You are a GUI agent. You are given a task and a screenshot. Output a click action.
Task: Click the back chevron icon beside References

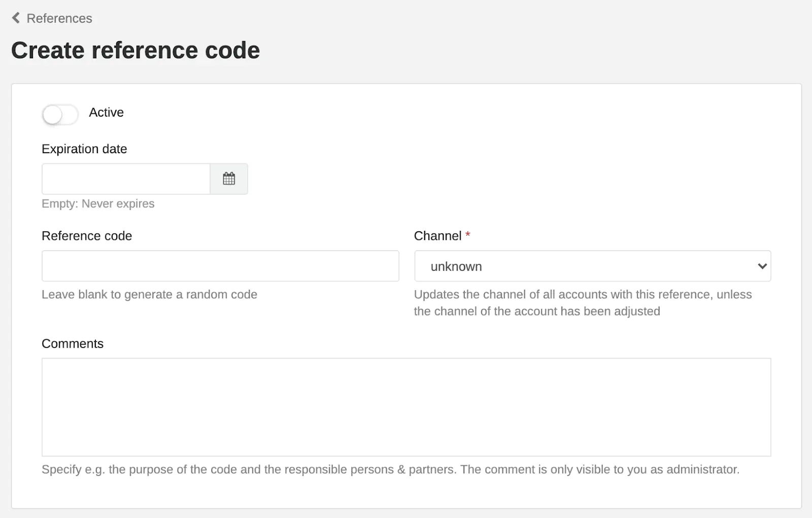16,18
